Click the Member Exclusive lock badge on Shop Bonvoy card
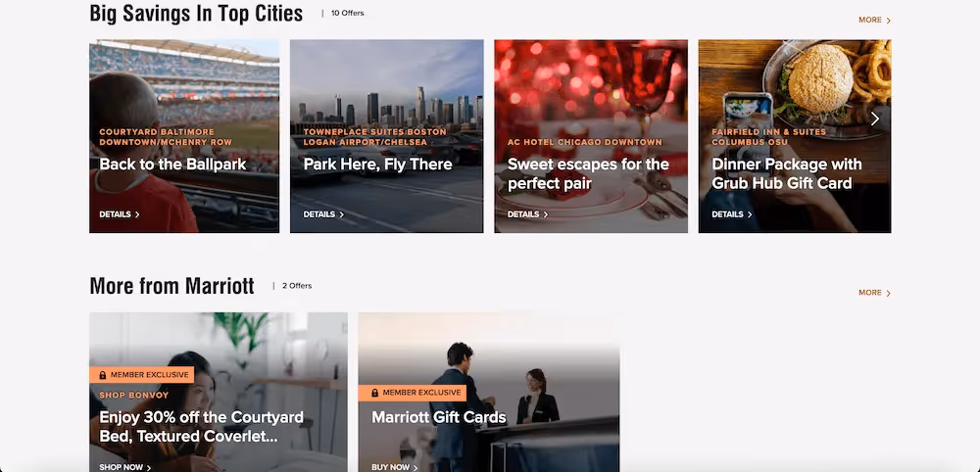 click(142, 375)
